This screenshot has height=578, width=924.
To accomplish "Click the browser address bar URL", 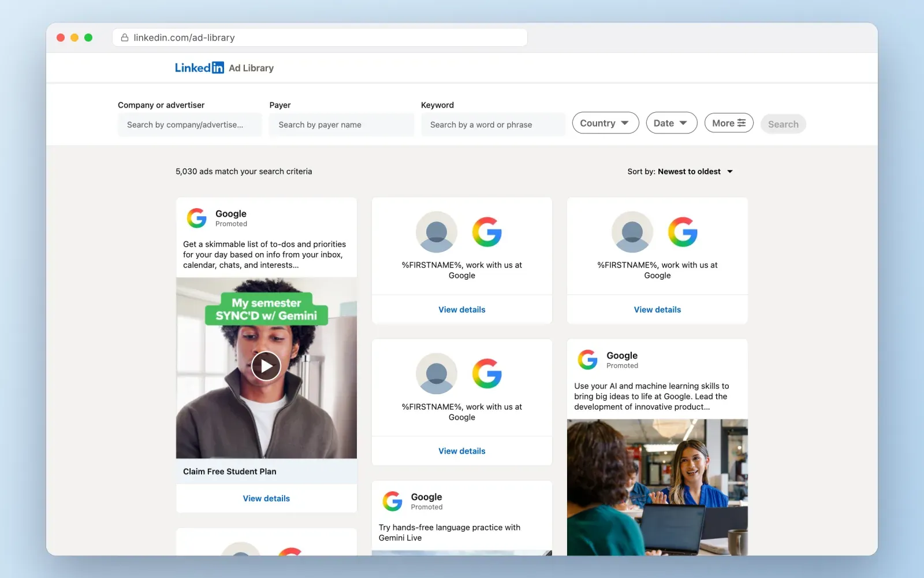I will 184,38.
